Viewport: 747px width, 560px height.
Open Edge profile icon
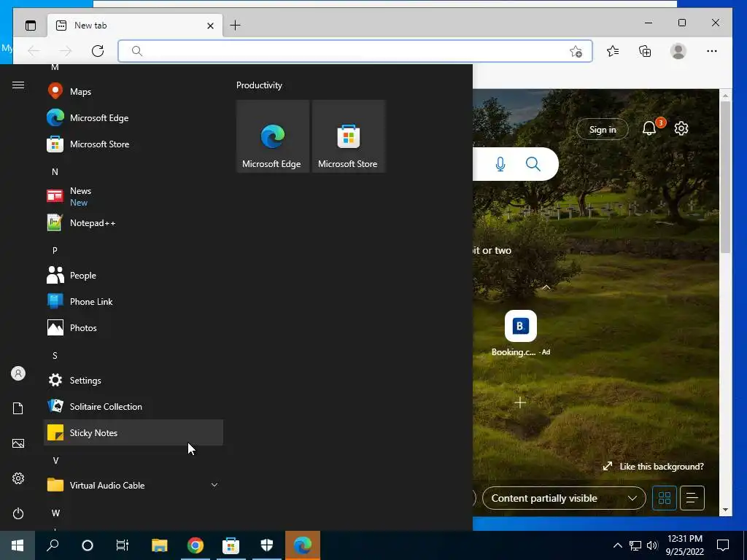tap(678, 51)
